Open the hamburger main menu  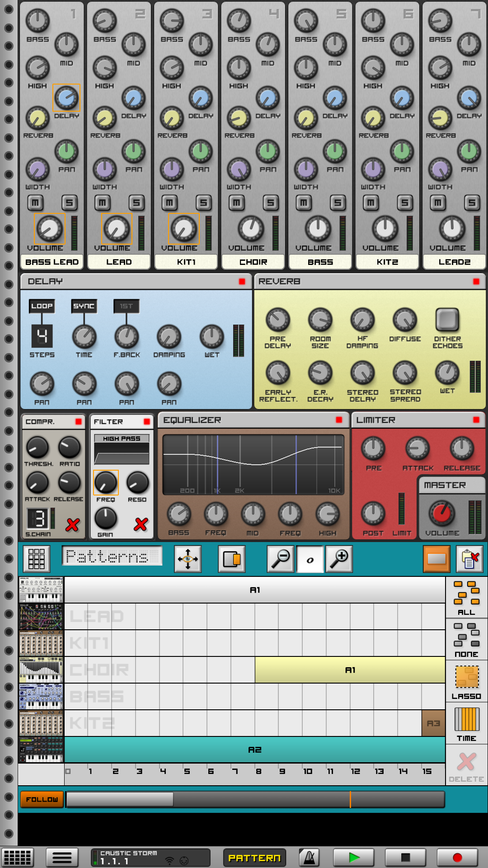pos(62,857)
